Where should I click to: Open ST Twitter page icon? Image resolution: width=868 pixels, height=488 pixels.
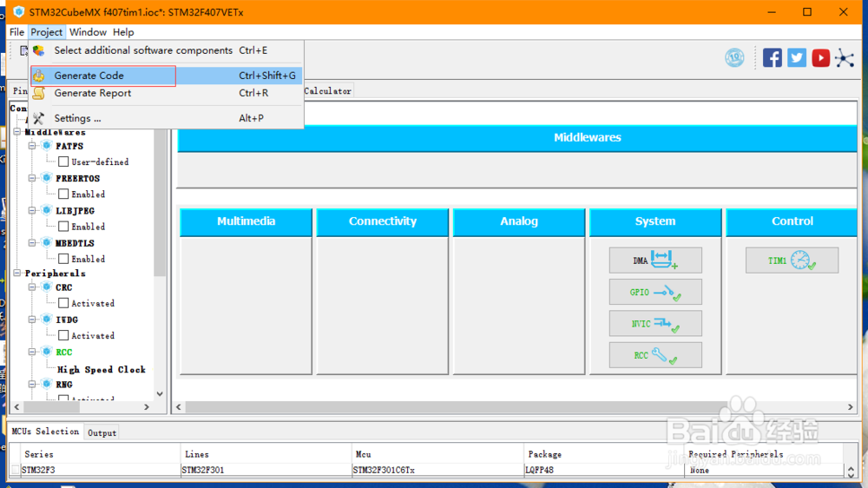pos(797,57)
